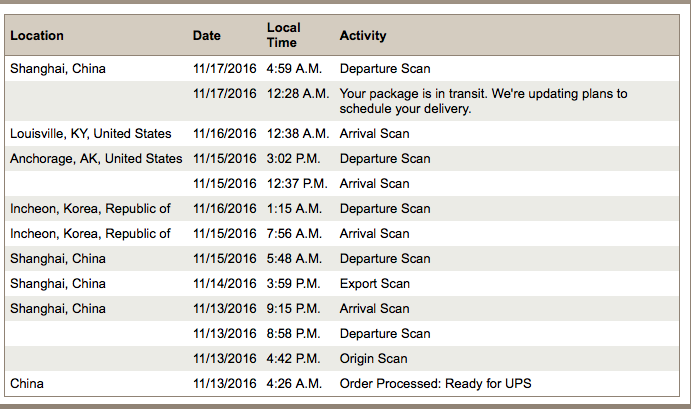
Task: Click the 8:58 P.M. Departure Scan time
Action: click(293, 333)
